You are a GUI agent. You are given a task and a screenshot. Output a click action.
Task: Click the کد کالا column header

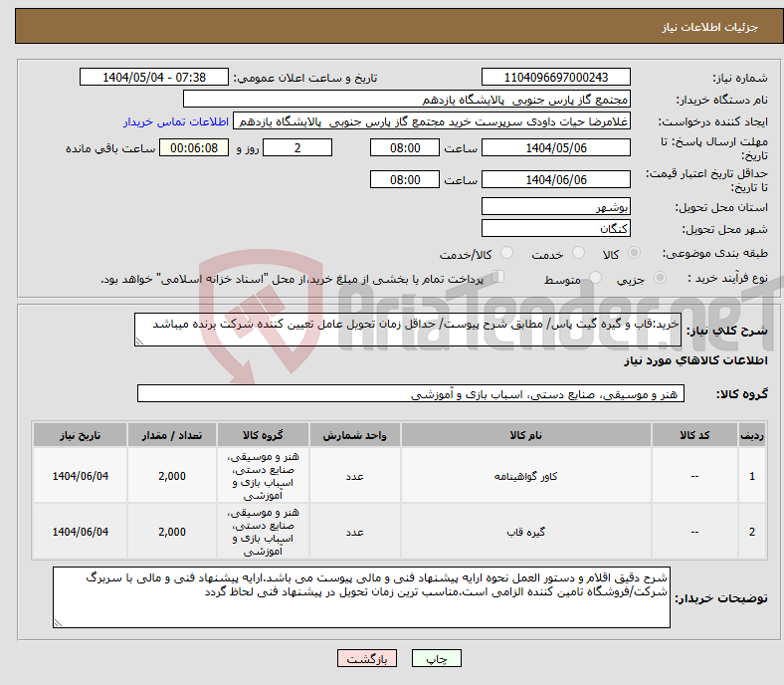694,435
